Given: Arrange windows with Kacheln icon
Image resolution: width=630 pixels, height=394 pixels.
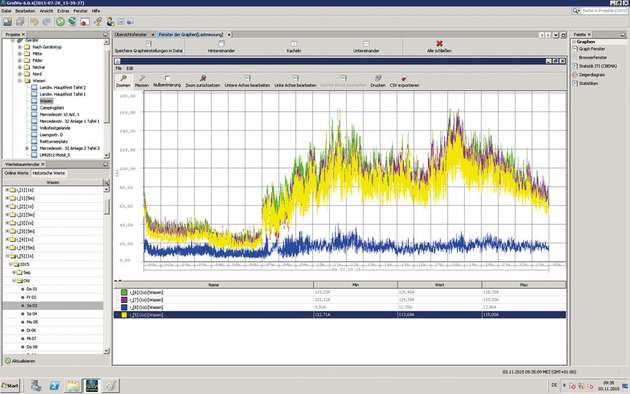Looking at the screenshot, I should click(x=294, y=43).
